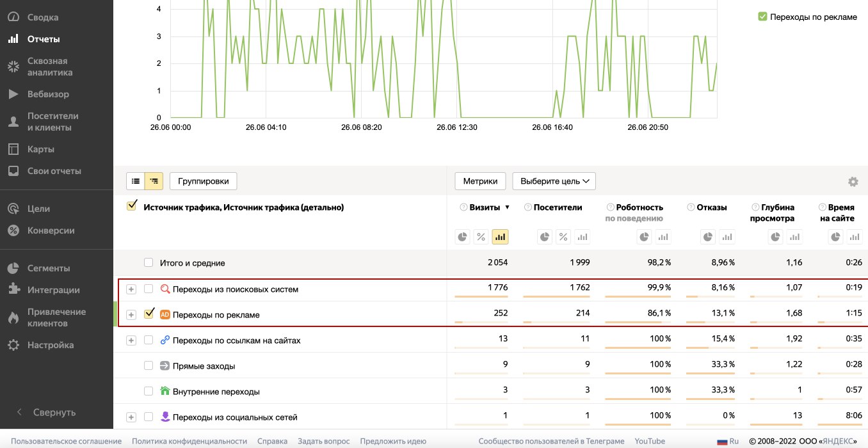Expand Переходы из поисковых систем row
868x448 pixels.
(x=131, y=289)
